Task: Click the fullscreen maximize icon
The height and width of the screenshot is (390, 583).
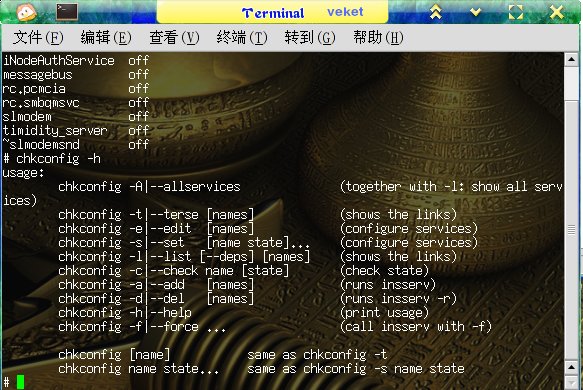Action: pos(516,12)
